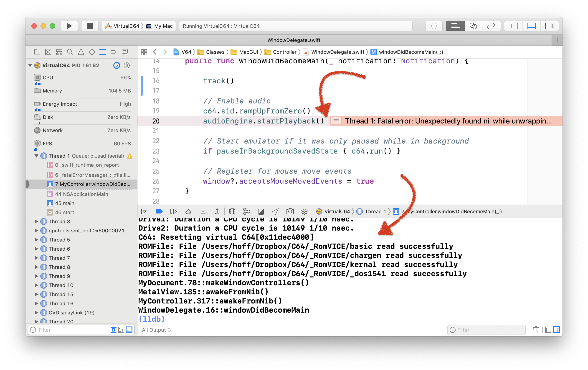Open the Network gauge report
This screenshot has width=588, height=370.
pos(82,130)
